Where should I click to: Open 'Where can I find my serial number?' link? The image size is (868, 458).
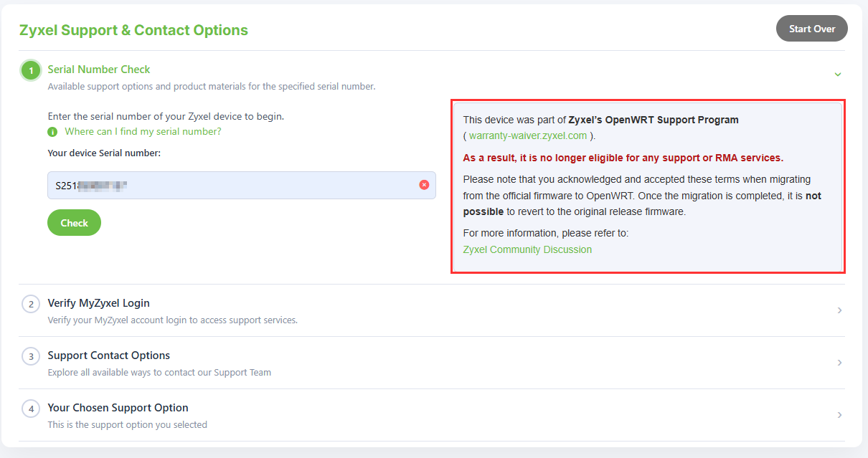(x=143, y=132)
